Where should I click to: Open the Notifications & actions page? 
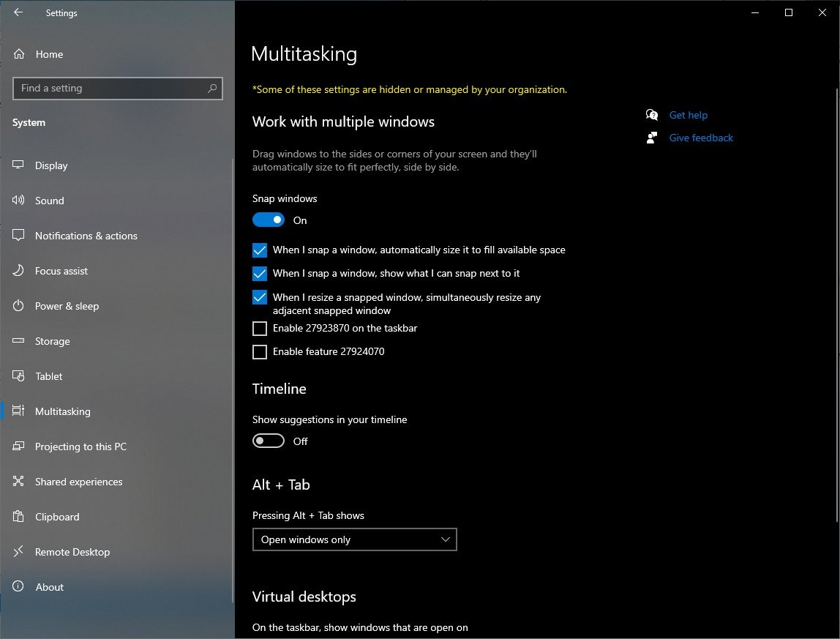86,236
